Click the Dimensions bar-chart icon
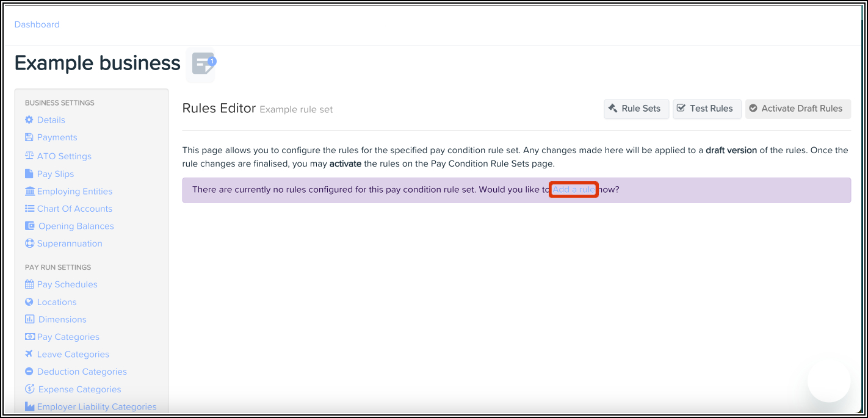 click(29, 319)
